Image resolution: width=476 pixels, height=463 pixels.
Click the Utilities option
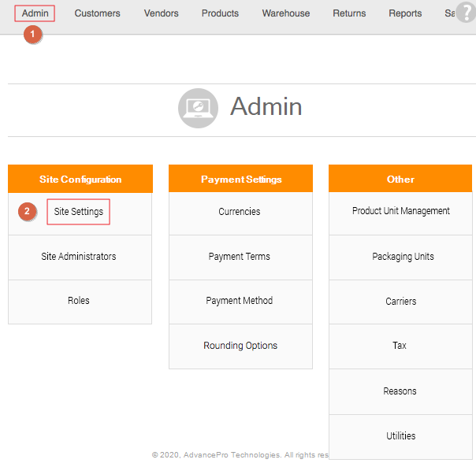[x=400, y=436]
